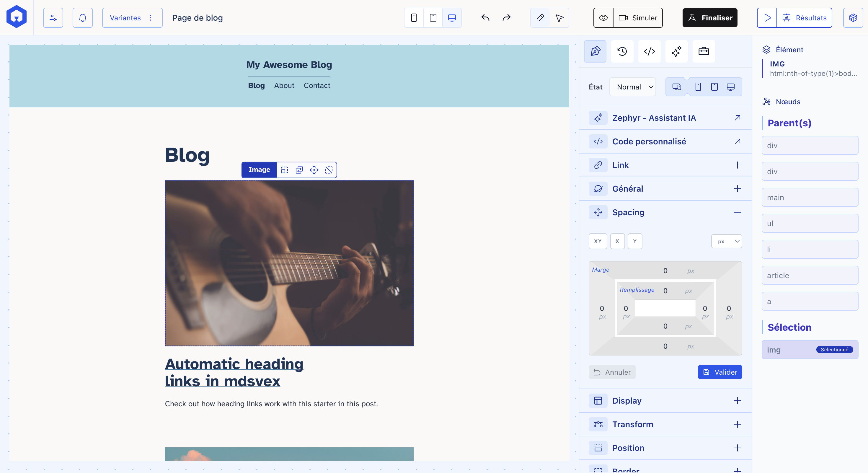The width and height of the screenshot is (868, 473).
Task: Expand the Display section
Action: pos(737,401)
